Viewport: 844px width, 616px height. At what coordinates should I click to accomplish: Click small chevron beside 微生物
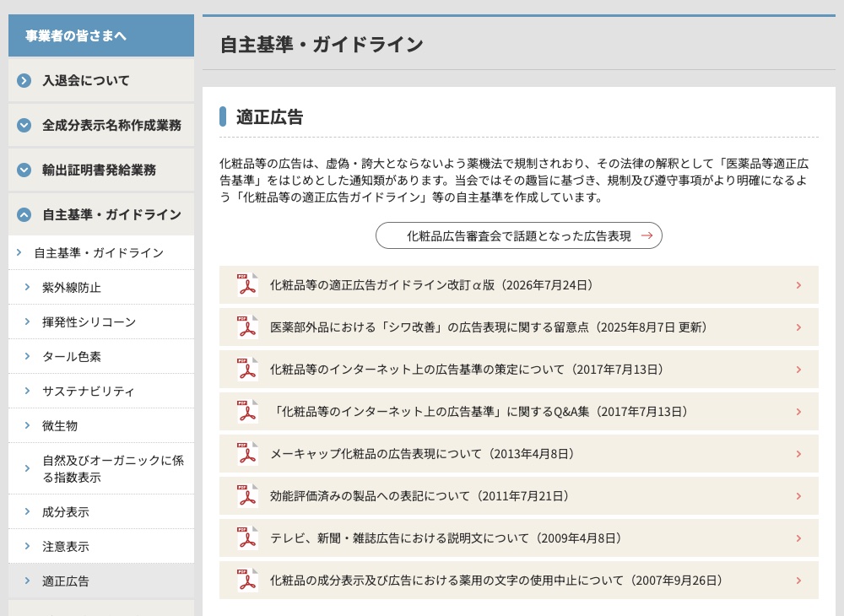click(x=27, y=425)
